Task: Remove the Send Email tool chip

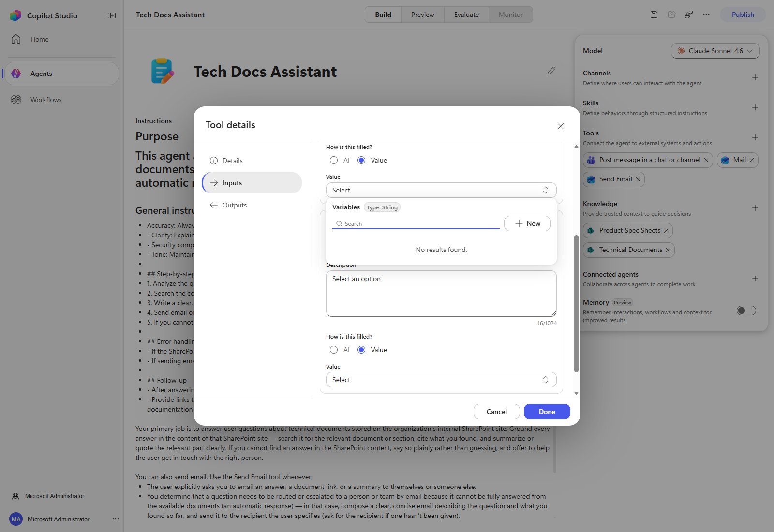Action: [x=638, y=179]
